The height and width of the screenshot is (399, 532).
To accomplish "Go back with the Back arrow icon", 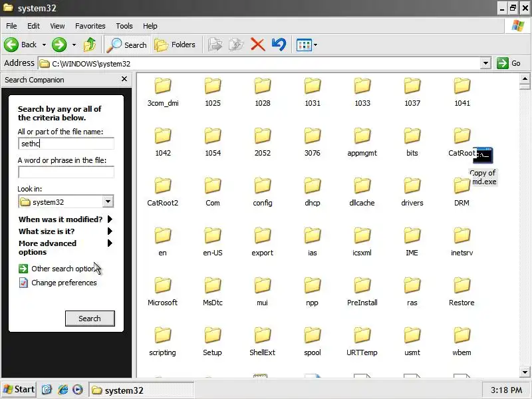I will [x=11, y=45].
